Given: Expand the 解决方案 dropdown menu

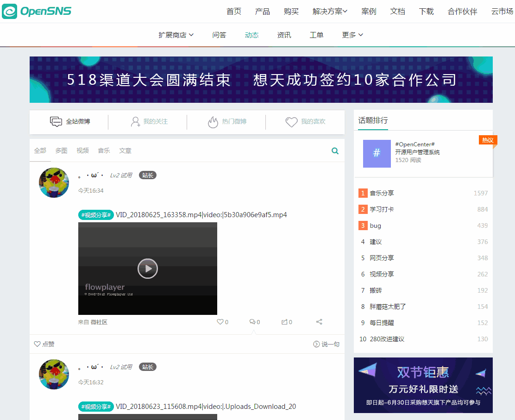Looking at the screenshot, I should tap(329, 11).
